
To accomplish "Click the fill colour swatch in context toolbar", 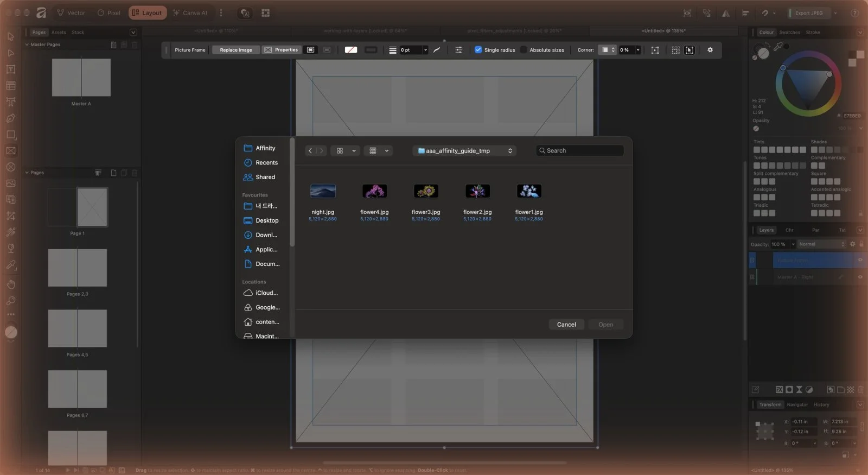I will [351, 50].
